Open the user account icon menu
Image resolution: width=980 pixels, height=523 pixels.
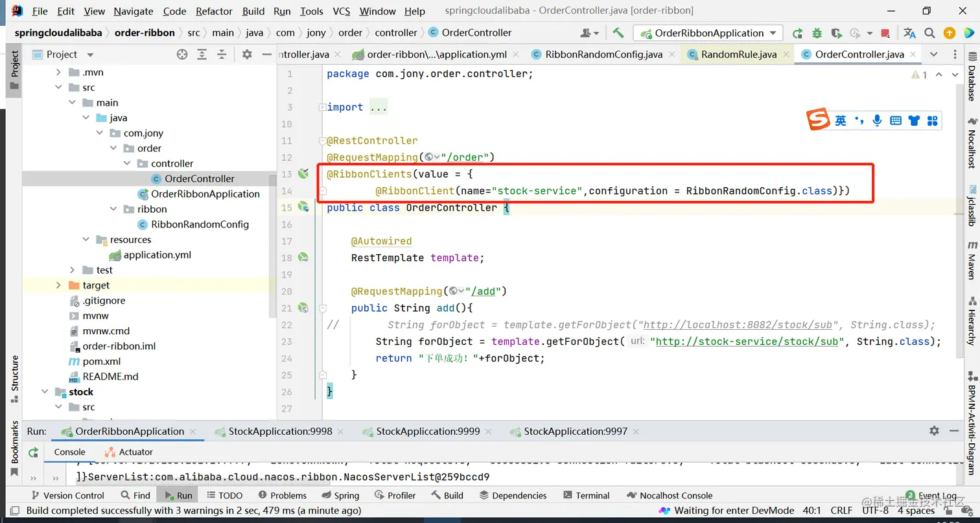pyautogui.click(x=589, y=33)
